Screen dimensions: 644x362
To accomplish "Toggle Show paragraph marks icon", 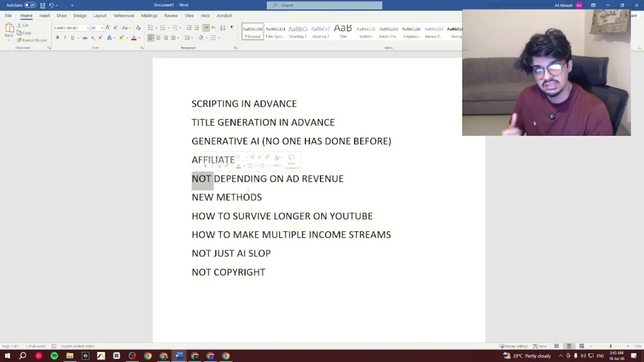I will tap(232, 28).
